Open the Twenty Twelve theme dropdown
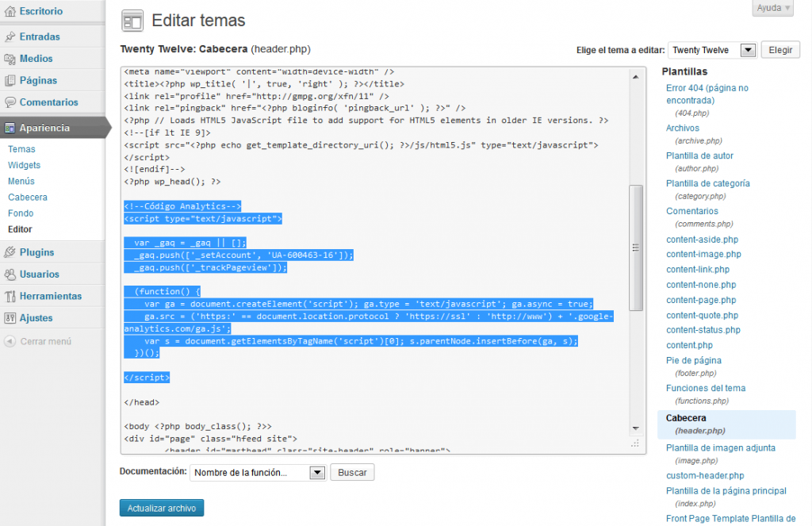Screen dimensions: 812x526 [x=711, y=50]
